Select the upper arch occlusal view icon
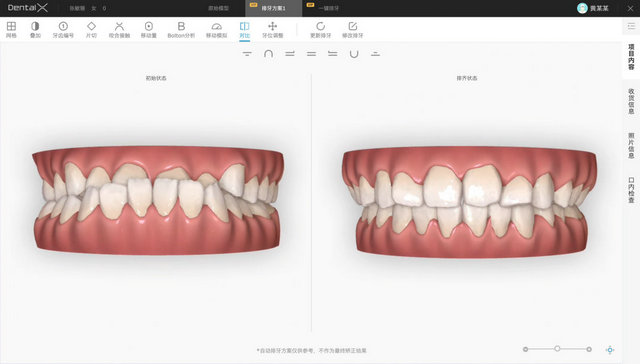This screenshot has height=364, width=640. (x=268, y=53)
